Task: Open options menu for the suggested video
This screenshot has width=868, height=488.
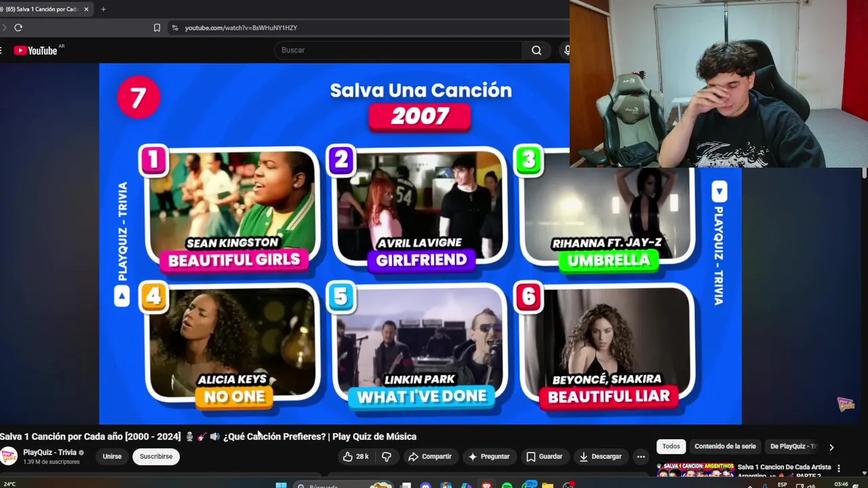Action: coord(839,468)
